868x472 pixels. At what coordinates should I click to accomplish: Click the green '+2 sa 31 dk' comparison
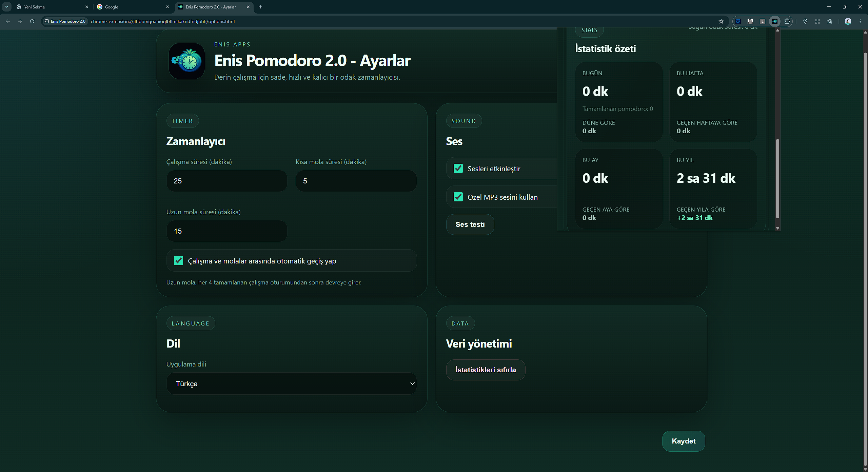[695, 218]
